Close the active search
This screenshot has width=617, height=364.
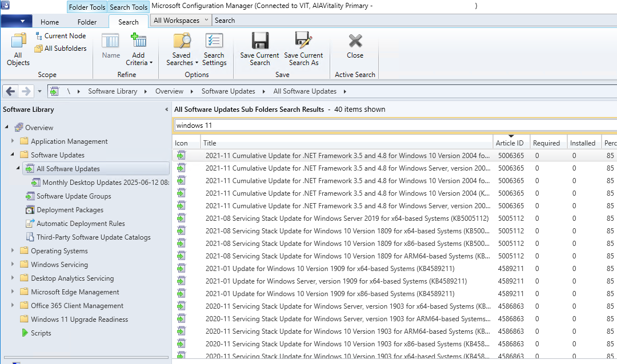coord(355,46)
